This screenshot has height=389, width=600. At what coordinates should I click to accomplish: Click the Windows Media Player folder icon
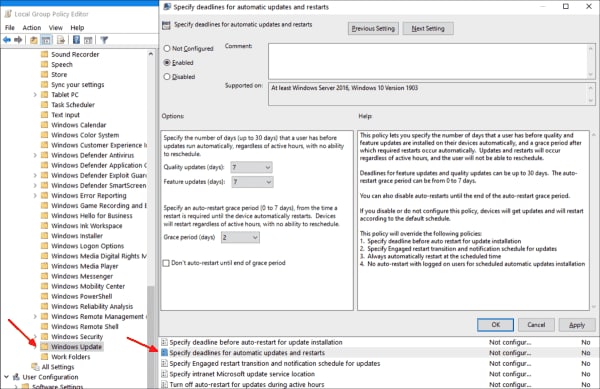(44, 266)
